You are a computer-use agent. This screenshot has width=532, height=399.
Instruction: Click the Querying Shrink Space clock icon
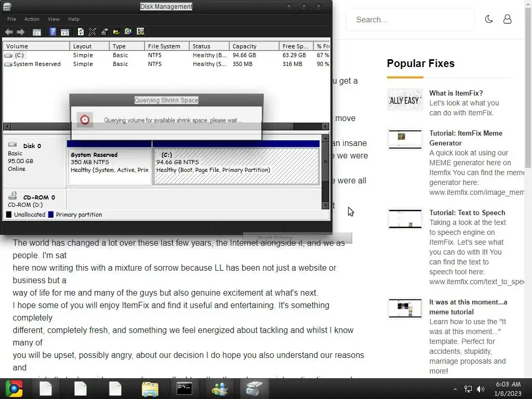85,119
